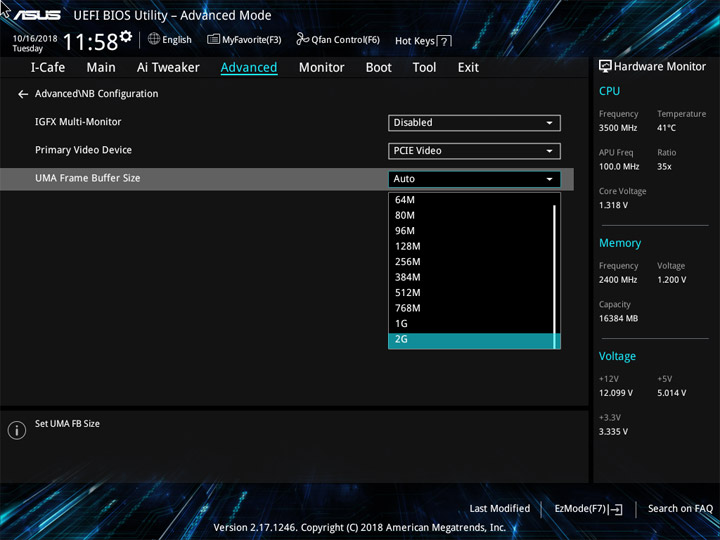
Task: Choose 128M frame buffer size
Action: [471, 247]
